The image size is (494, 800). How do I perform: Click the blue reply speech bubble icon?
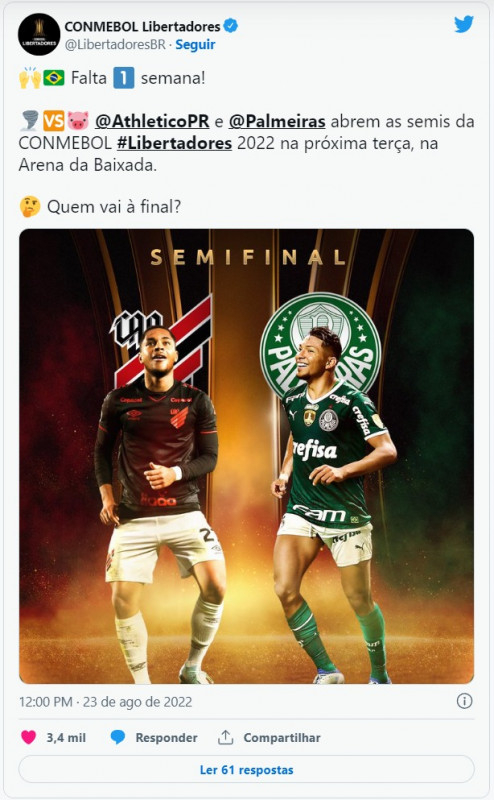118,737
